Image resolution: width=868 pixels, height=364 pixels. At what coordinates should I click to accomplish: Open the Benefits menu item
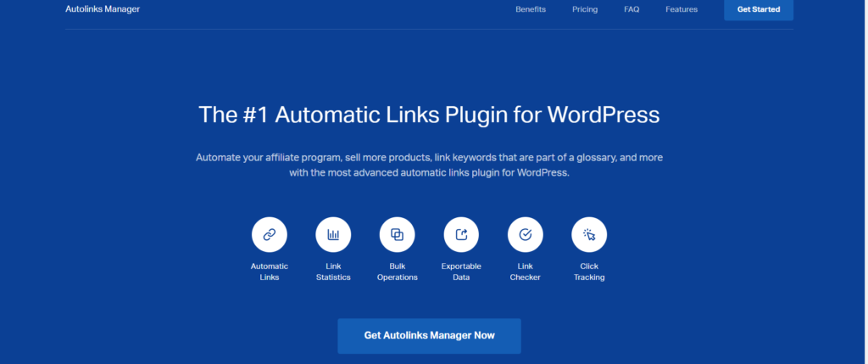tap(531, 9)
